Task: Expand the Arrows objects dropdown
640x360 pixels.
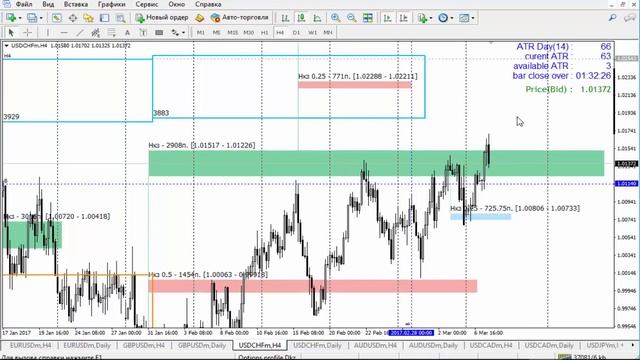Action: coord(183,32)
